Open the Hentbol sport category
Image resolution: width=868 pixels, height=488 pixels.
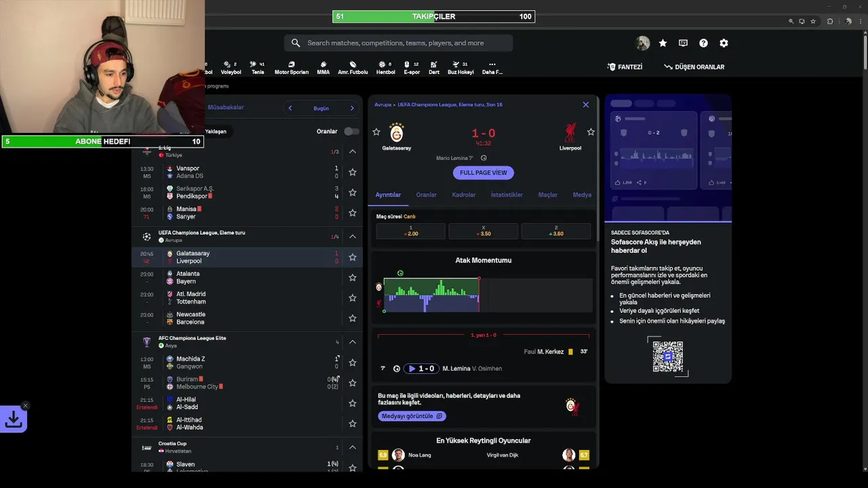(385, 68)
